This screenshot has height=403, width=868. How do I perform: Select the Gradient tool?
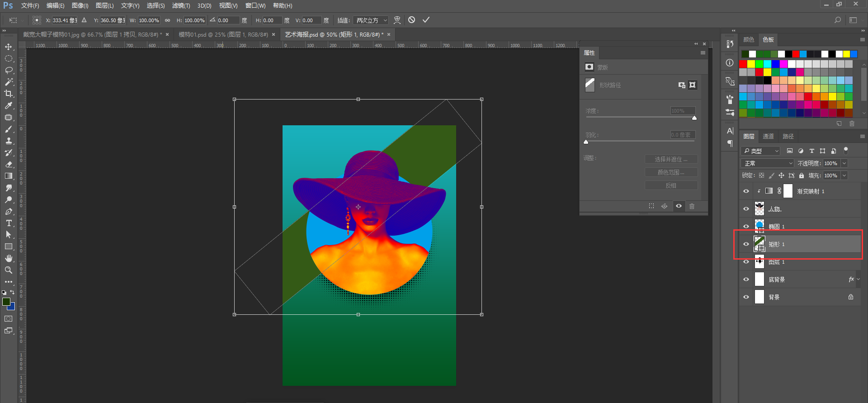click(x=9, y=176)
